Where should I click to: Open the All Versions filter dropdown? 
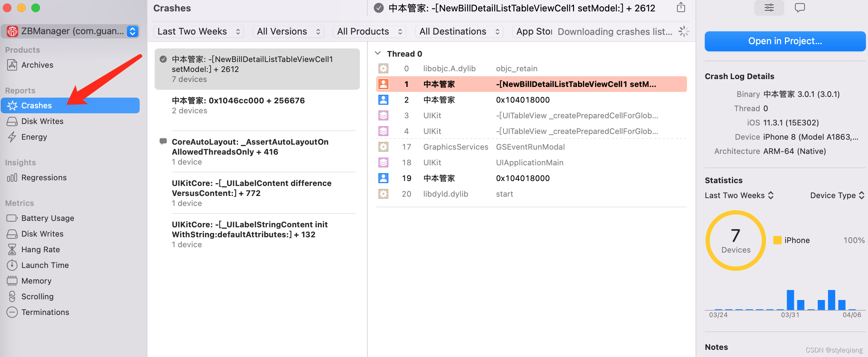coord(288,31)
